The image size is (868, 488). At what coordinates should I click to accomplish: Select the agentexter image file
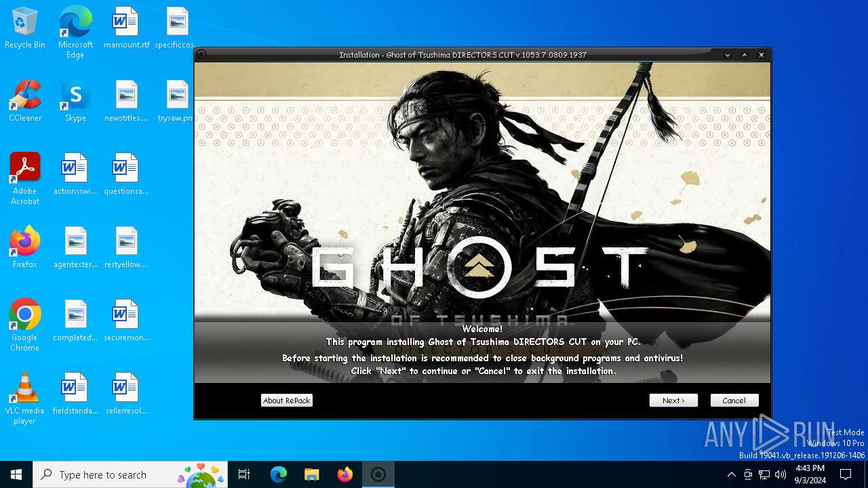(x=75, y=248)
